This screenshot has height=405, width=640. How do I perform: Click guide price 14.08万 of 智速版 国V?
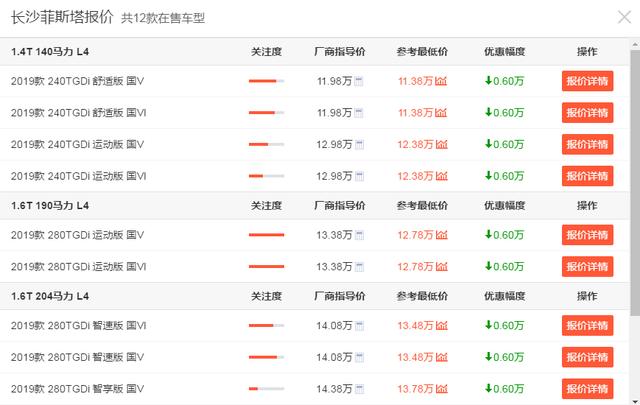coord(334,357)
